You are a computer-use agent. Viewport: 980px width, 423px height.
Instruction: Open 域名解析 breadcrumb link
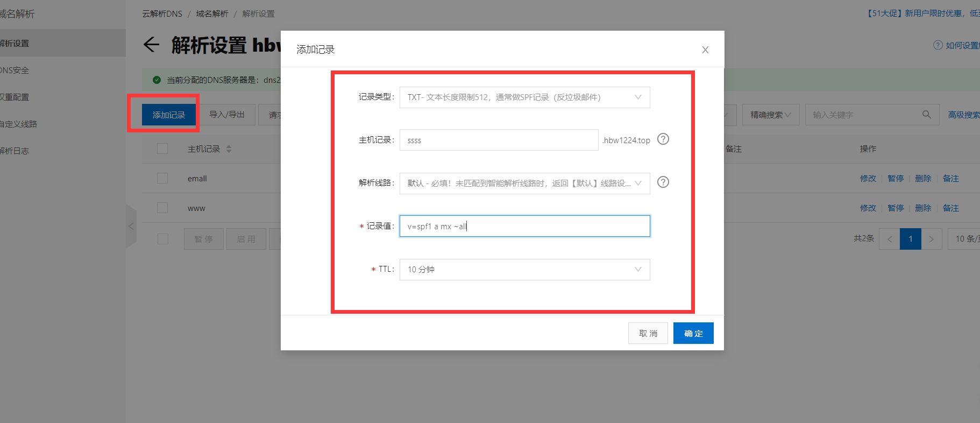click(212, 13)
